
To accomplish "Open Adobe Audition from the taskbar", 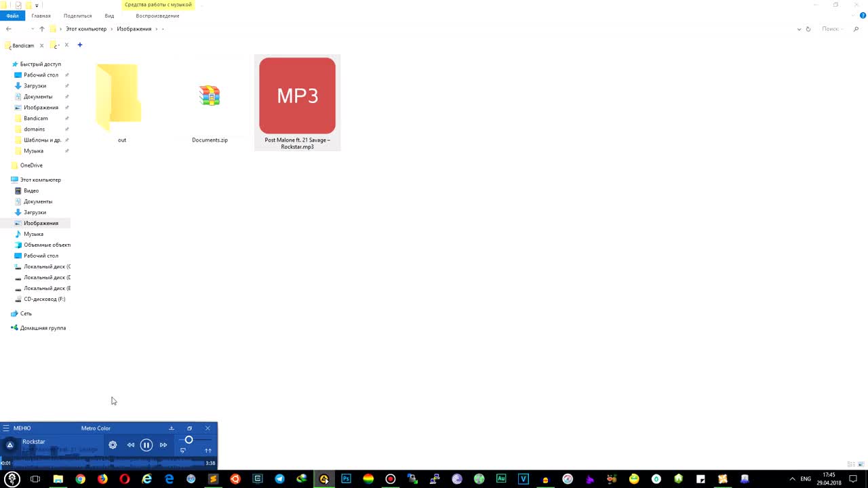I will coord(501,479).
